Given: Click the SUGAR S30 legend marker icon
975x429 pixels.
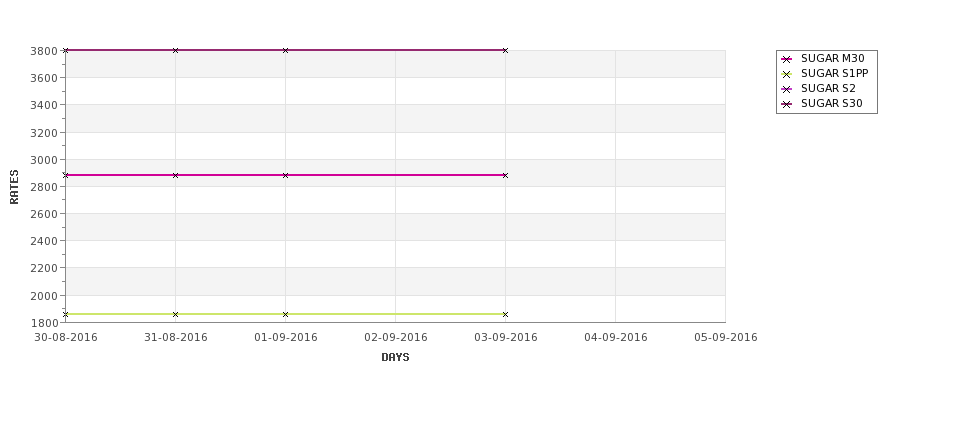Looking at the screenshot, I should click(x=787, y=104).
